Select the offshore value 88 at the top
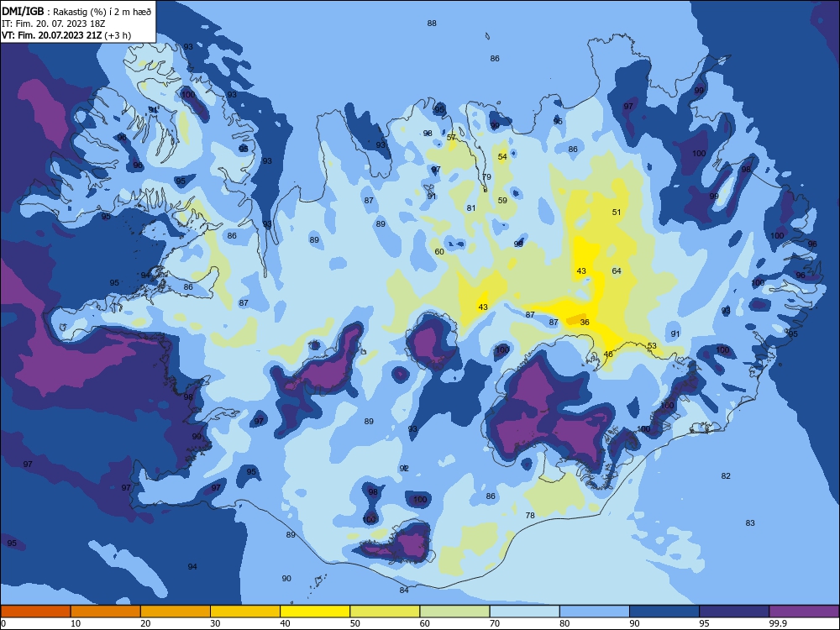This screenshot has height=630, width=840. click(432, 23)
